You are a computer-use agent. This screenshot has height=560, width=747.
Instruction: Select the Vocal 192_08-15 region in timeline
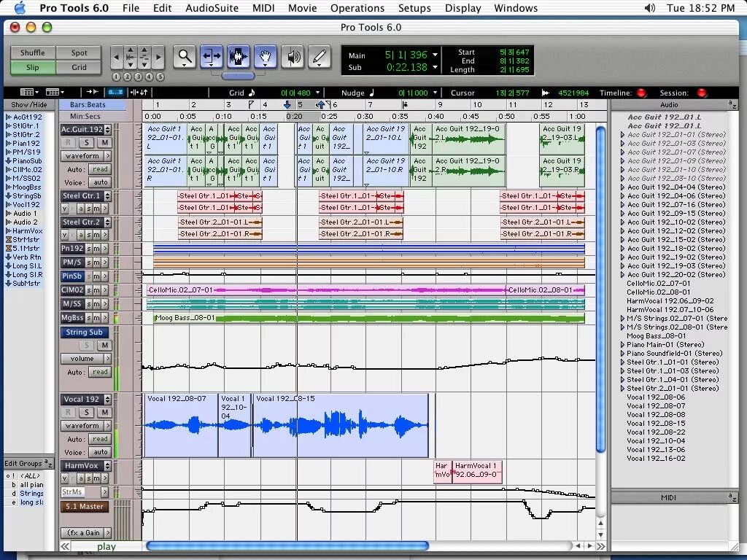tap(340, 425)
